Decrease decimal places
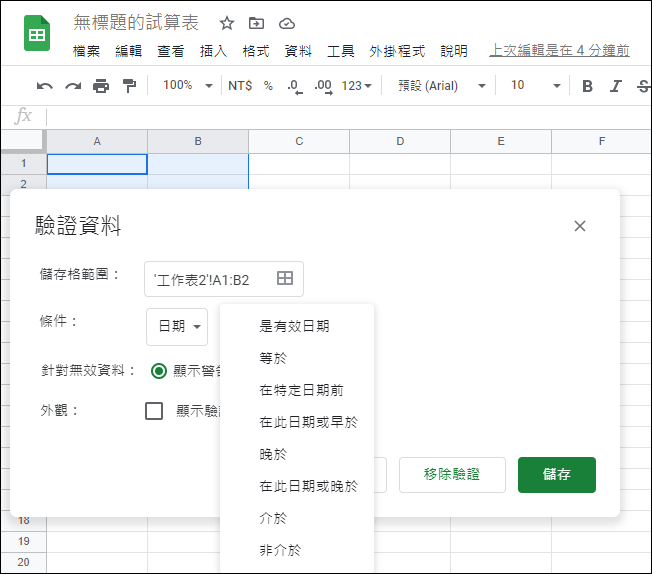This screenshot has width=652, height=574. 294,87
